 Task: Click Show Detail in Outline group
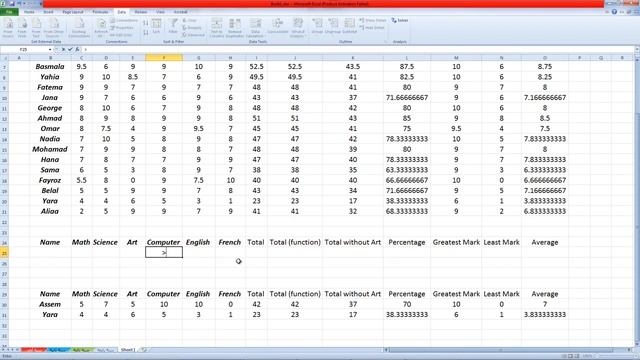tap(373, 20)
